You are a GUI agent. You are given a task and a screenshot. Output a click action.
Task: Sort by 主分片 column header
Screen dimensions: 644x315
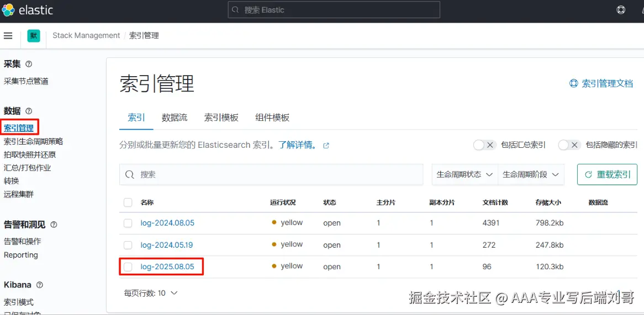pos(386,202)
